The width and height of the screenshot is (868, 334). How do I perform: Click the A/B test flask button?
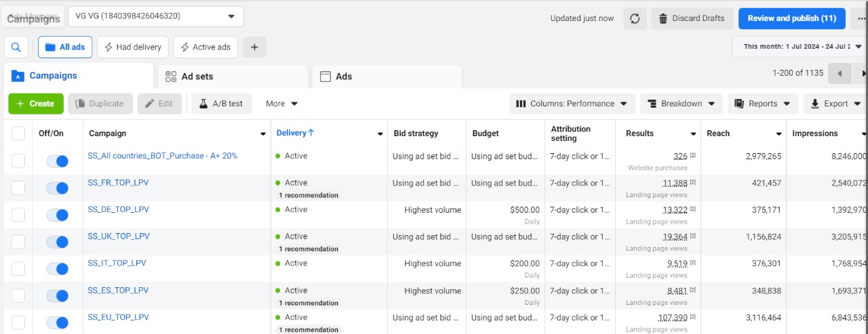[221, 104]
